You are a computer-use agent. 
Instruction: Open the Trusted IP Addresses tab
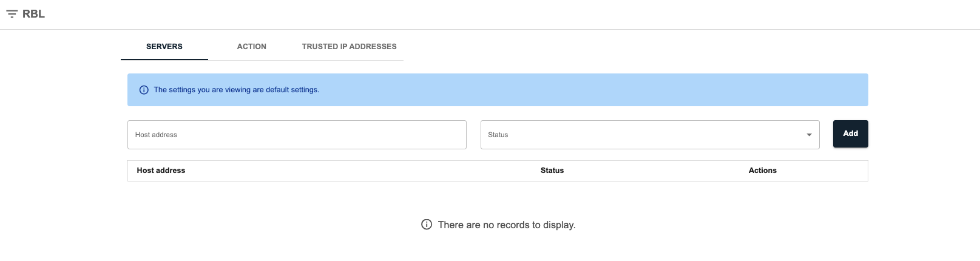pos(350,47)
